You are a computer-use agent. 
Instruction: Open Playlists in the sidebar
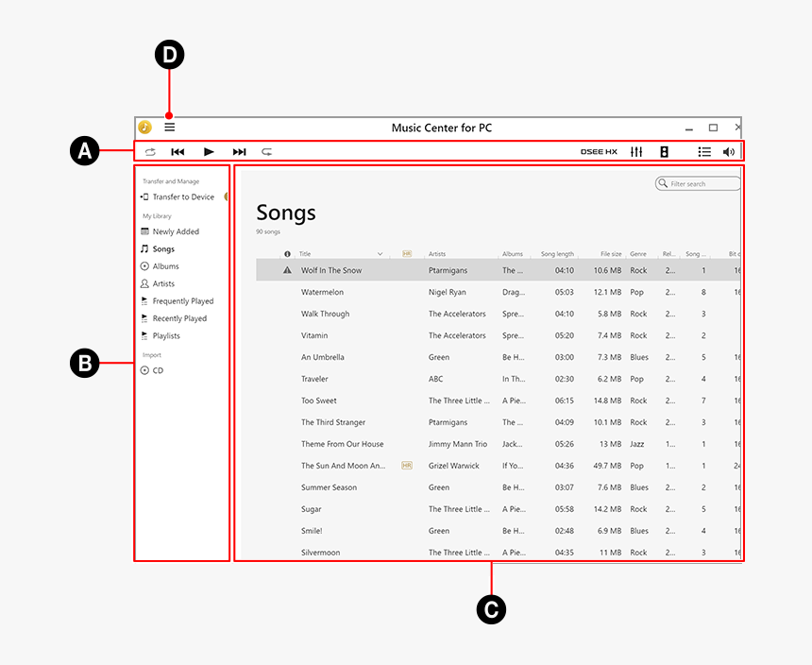pos(161,335)
